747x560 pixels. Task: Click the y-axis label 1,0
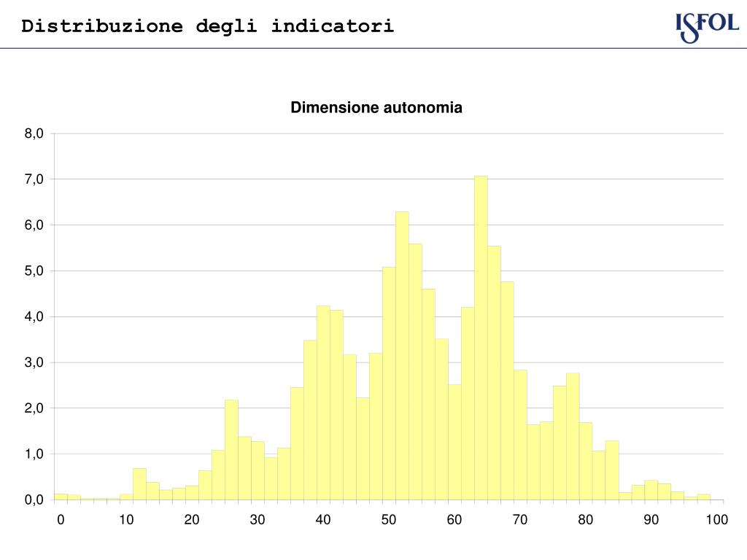34,454
